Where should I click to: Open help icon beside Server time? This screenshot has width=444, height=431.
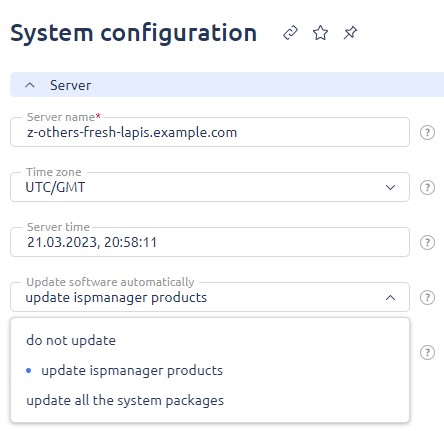427,242
